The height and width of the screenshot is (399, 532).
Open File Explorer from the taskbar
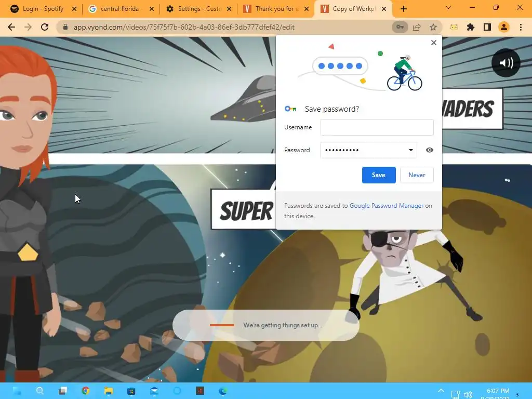[108, 391]
